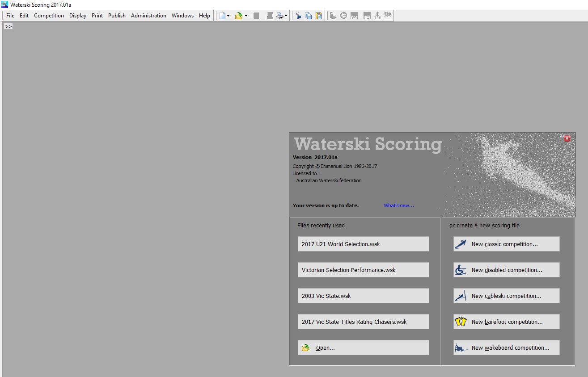Viewport: 588px width, 377px height.
Task: Click the Paste clipboard icon
Action: point(319,16)
